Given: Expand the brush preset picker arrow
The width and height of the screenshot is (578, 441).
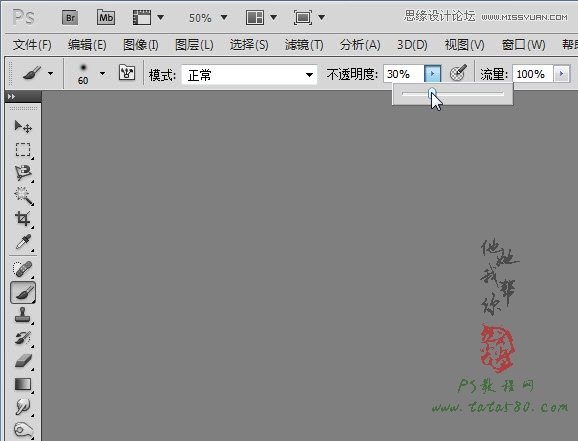Looking at the screenshot, I should click(102, 73).
